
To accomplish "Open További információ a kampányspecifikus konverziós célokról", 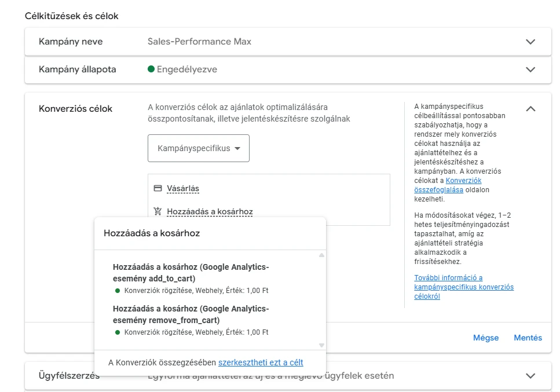I will (464, 287).
